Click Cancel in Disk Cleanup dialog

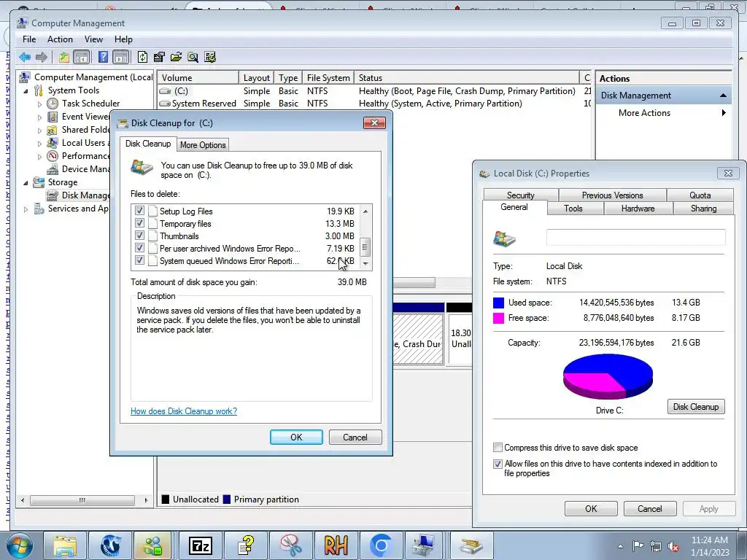[x=355, y=437]
